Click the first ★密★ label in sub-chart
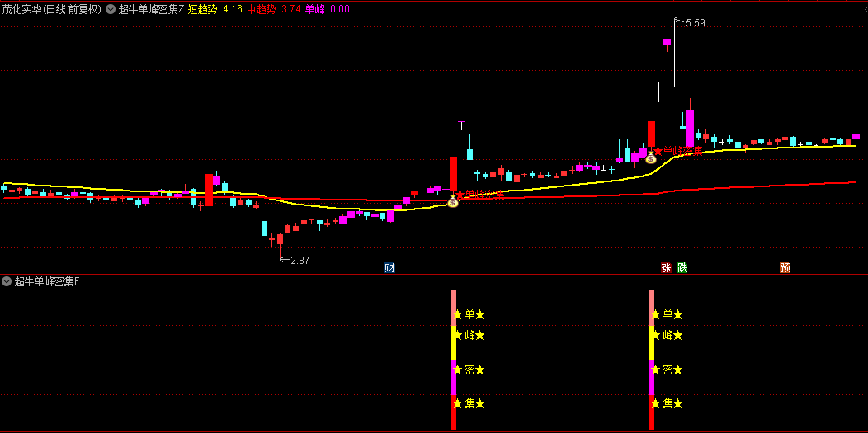This screenshot has width=868, height=433. [x=469, y=369]
